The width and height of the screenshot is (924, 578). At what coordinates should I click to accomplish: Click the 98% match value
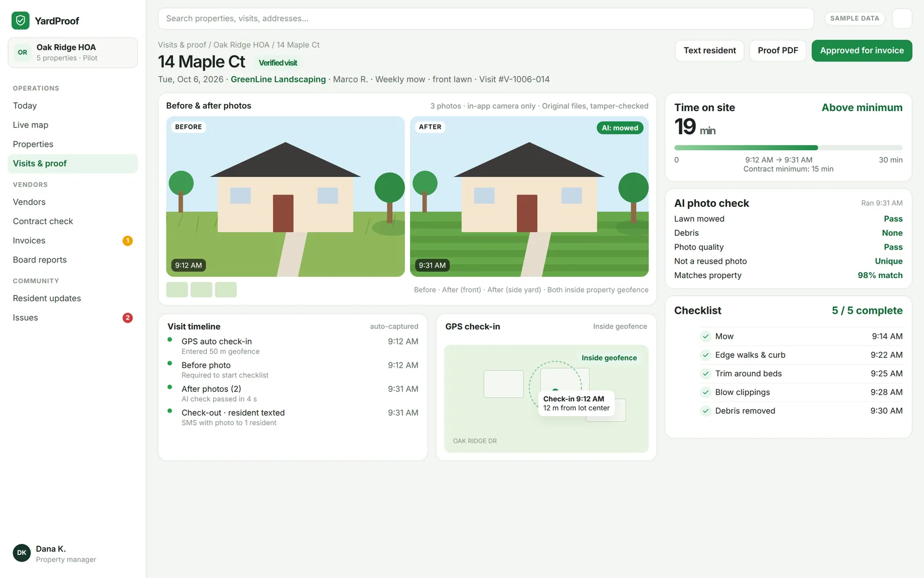(880, 276)
